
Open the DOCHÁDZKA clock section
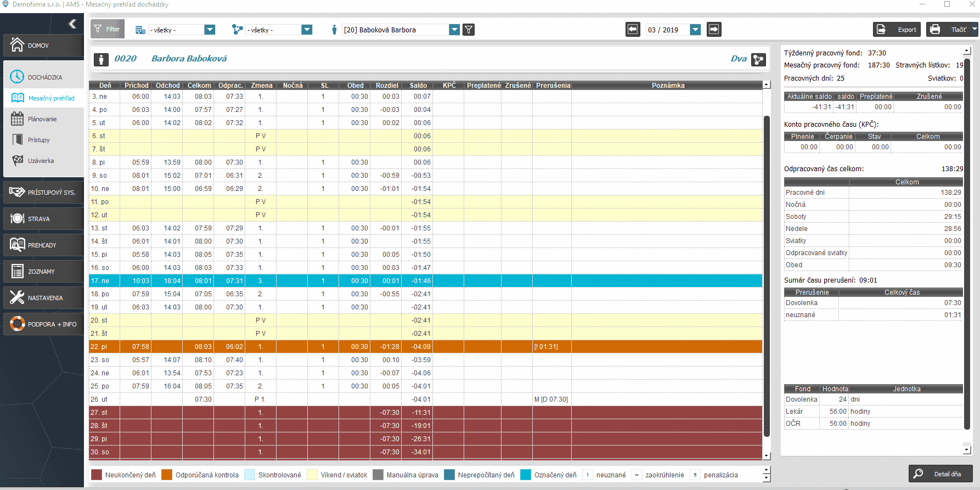pos(43,77)
